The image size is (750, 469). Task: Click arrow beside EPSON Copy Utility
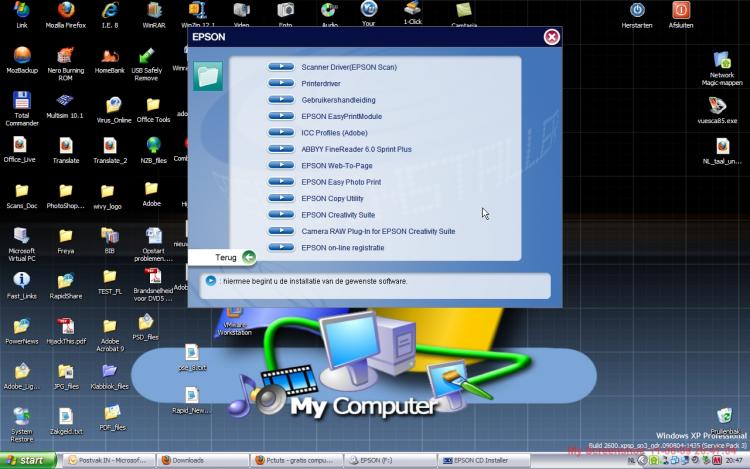281,198
